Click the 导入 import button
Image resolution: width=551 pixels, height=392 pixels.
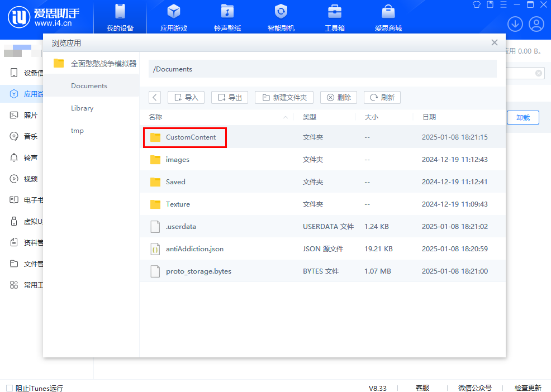pos(186,97)
